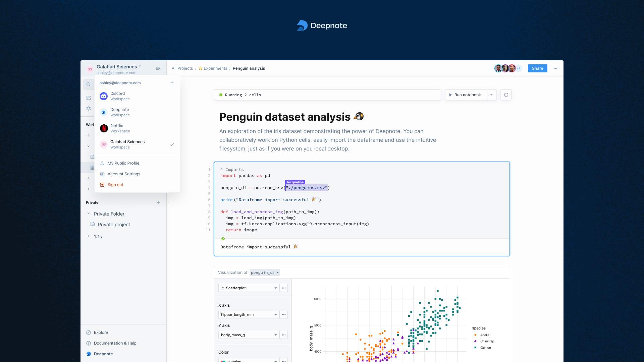Click the +9 collaborators badge
Image resolution: width=644 pixels, height=362 pixels.
[x=519, y=68]
